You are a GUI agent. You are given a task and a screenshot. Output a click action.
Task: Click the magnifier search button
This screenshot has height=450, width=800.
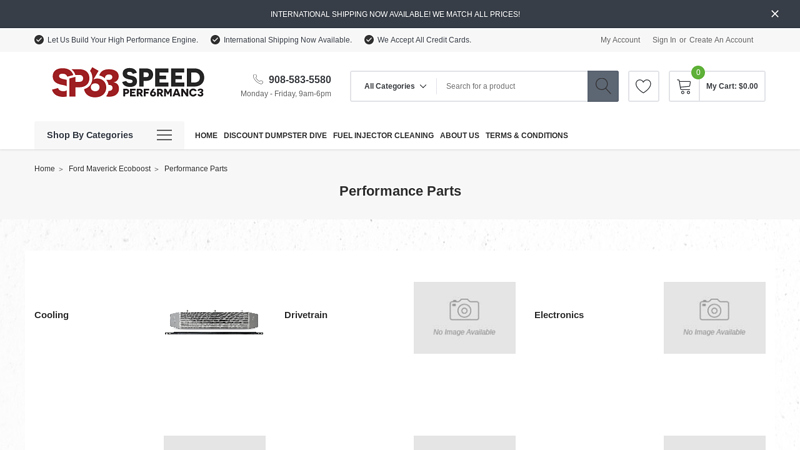[x=602, y=86]
